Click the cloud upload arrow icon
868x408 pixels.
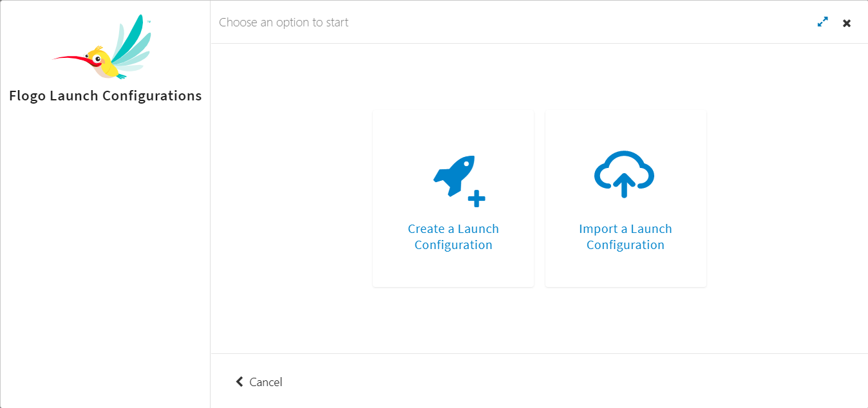624,174
